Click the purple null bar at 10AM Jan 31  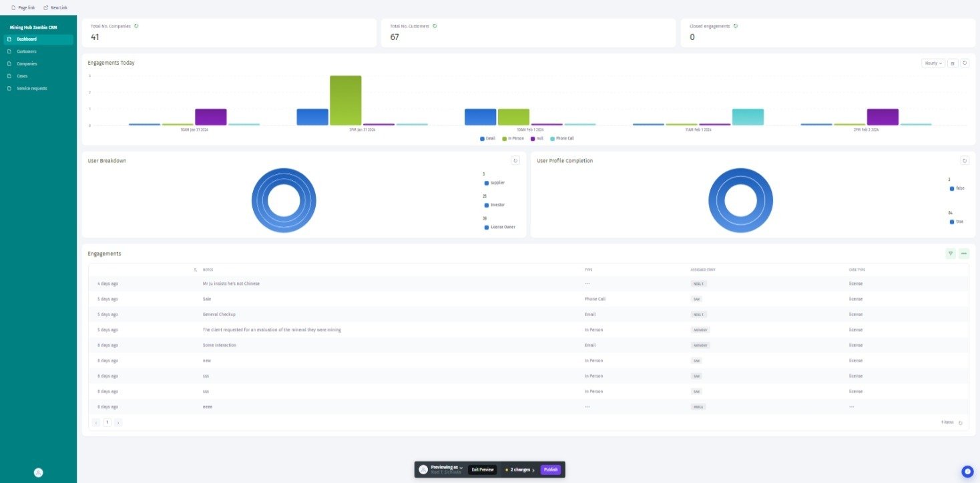pos(211,117)
